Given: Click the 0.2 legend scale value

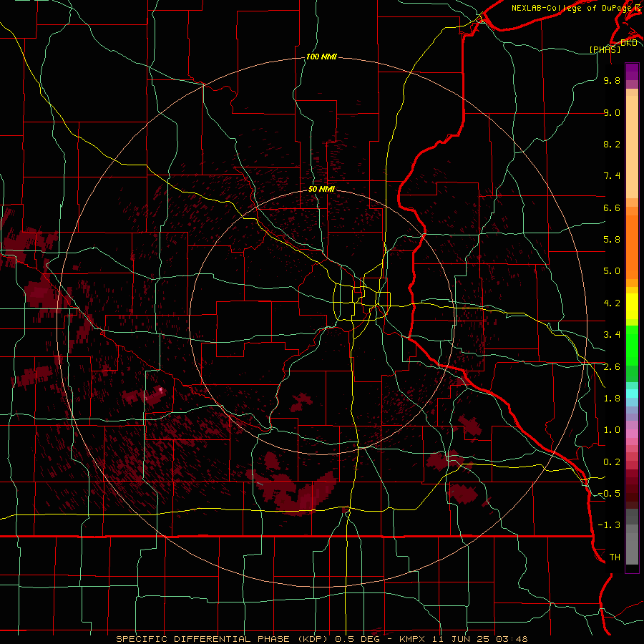Looking at the screenshot, I should pyautogui.click(x=612, y=462).
